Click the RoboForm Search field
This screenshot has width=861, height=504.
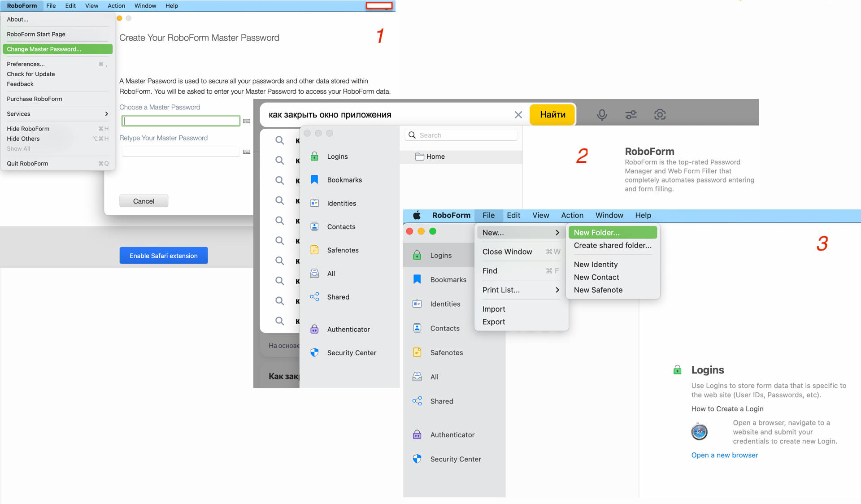click(x=461, y=135)
